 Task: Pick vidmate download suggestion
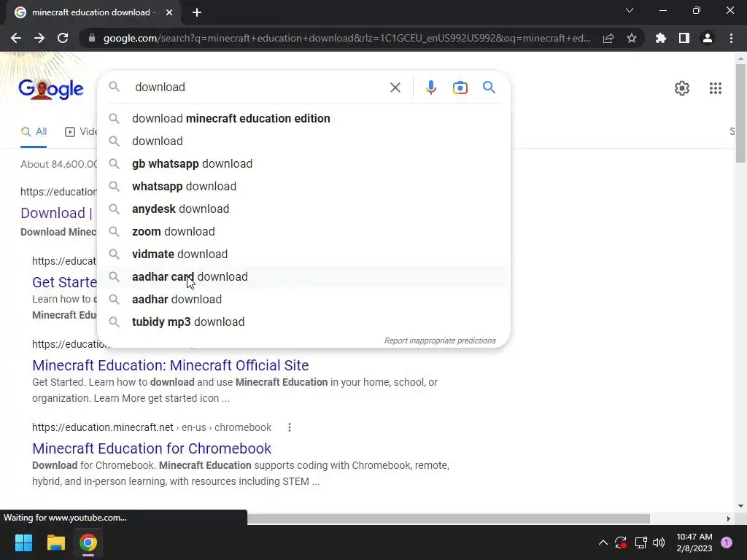tap(303, 254)
